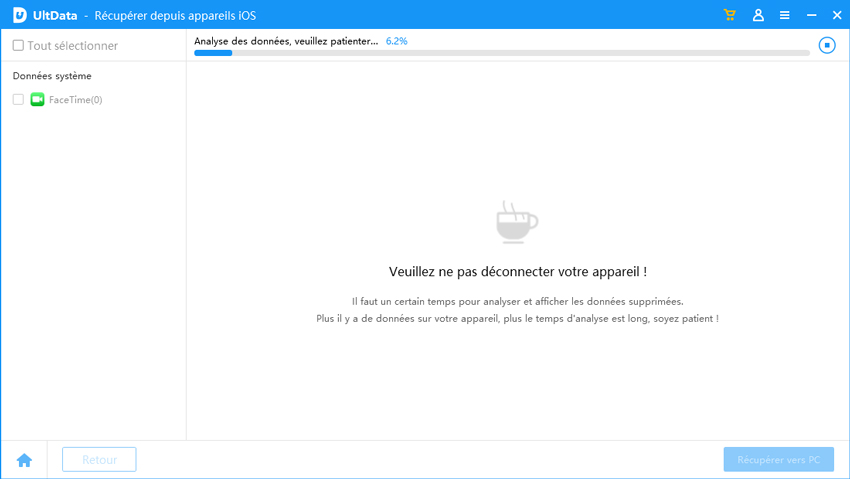This screenshot has width=850, height=479.
Task: Click the Retour button
Action: pyautogui.click(x=99, y=459)
